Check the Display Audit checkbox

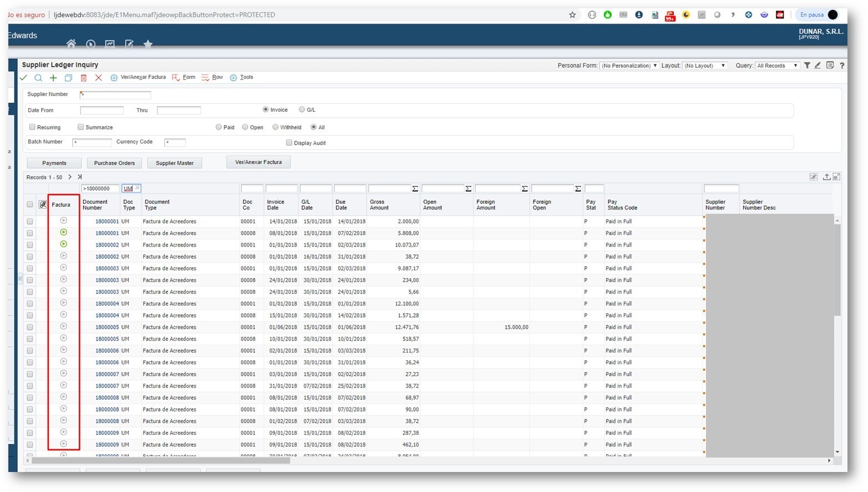(289, 142)
